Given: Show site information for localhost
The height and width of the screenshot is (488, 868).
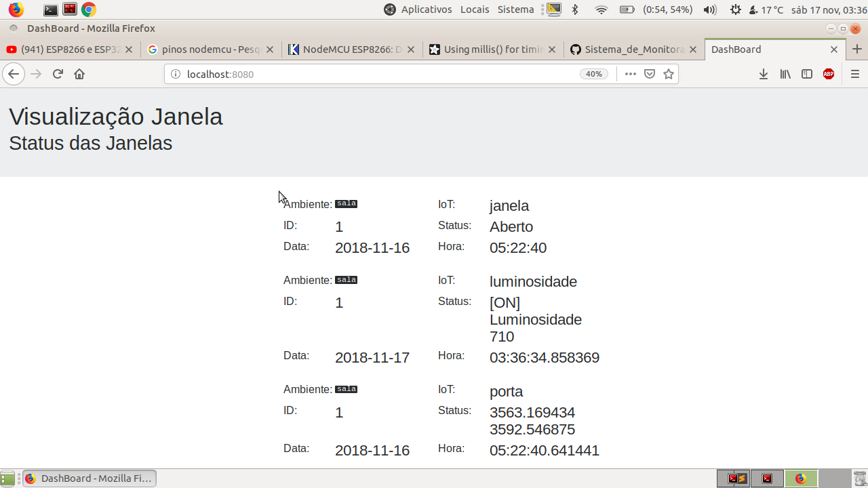Looking at the screenshot, I should (175, 74).
